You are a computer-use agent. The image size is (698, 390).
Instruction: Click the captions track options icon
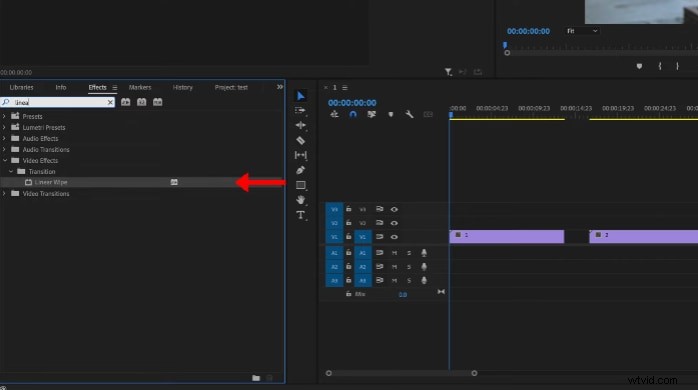tap(428, 114)
